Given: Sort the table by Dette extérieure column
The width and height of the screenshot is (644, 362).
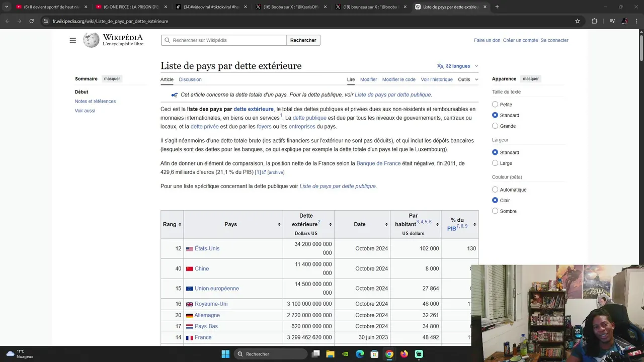Looking at the screenshot, I should (x=308, y=224).
